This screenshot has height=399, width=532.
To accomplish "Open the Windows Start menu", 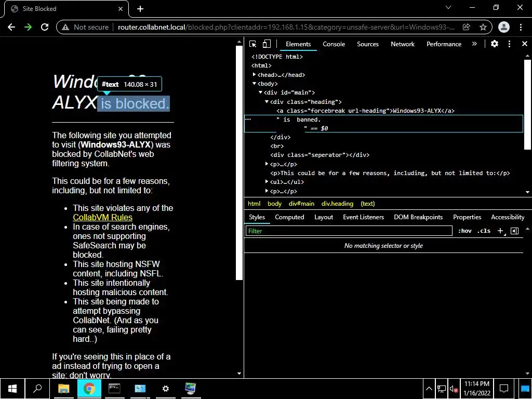I will coord(12,389).
